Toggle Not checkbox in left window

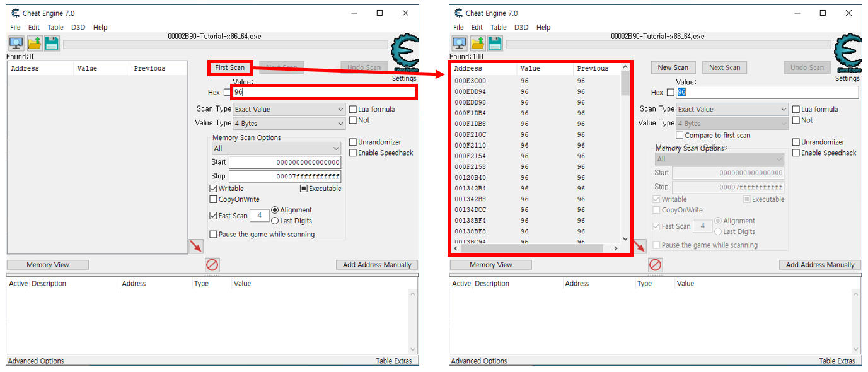point(353,120)
